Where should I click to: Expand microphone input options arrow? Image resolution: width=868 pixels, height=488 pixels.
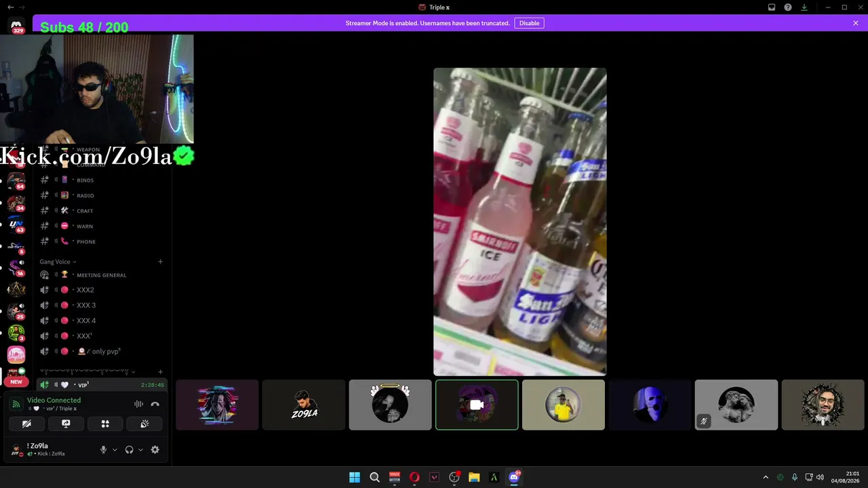click(115, 449)
